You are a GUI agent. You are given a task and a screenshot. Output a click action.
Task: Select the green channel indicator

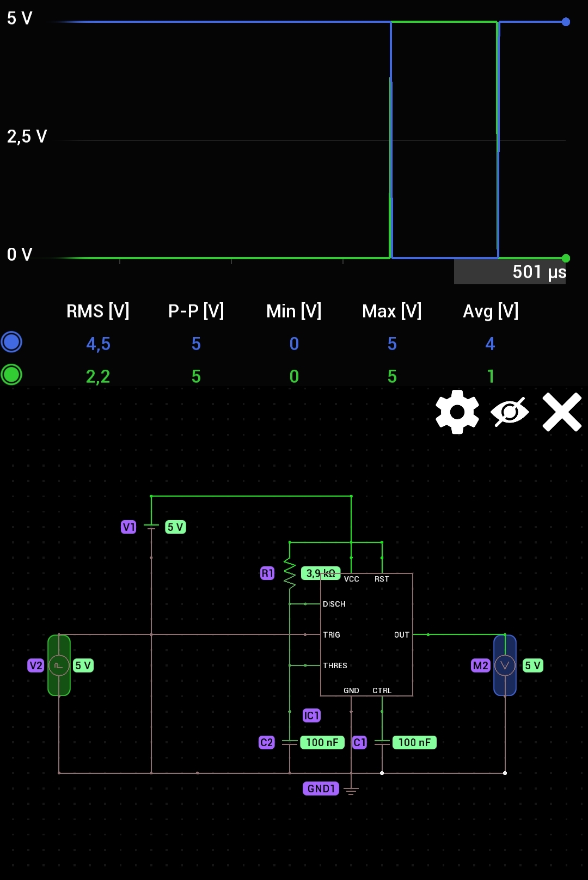[x=11, y=375]
